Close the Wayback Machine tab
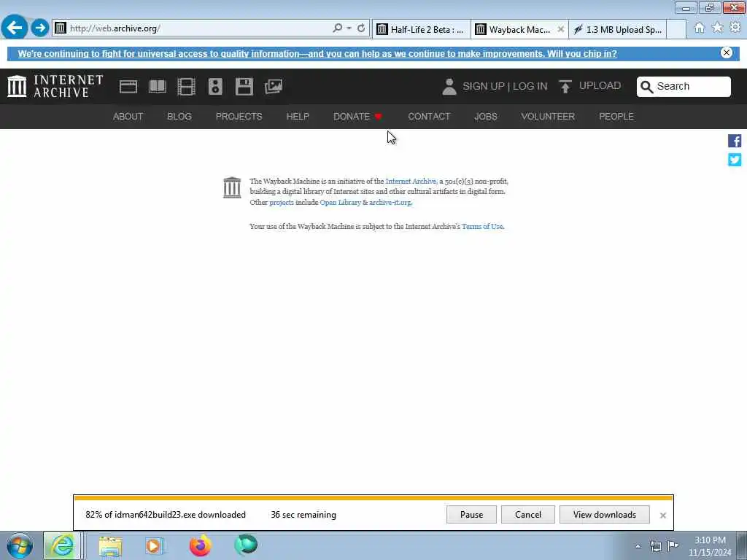Viewport: 747px width, 560px height. coord(561,29)
